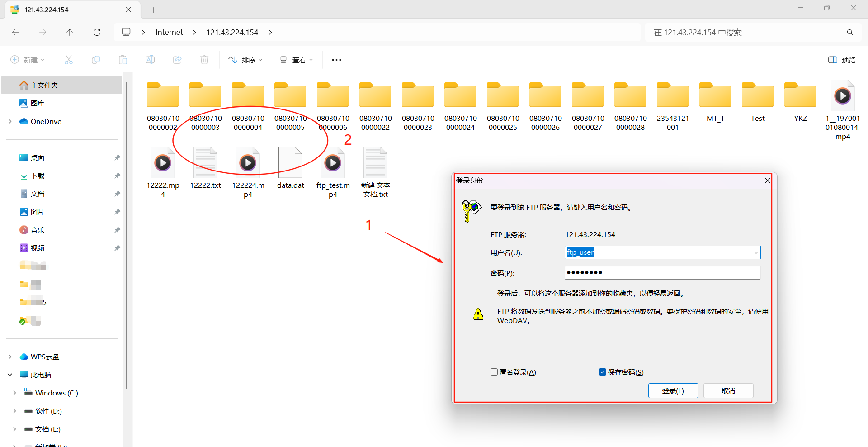Click the Paste icon in toolbar
The image size is (868, 447).
click(x=123, y=60)
